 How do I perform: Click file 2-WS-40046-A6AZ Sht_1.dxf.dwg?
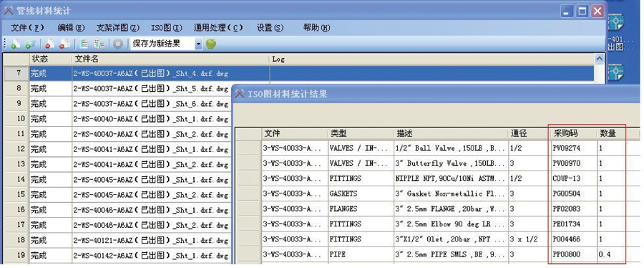[x=150, y=210]
